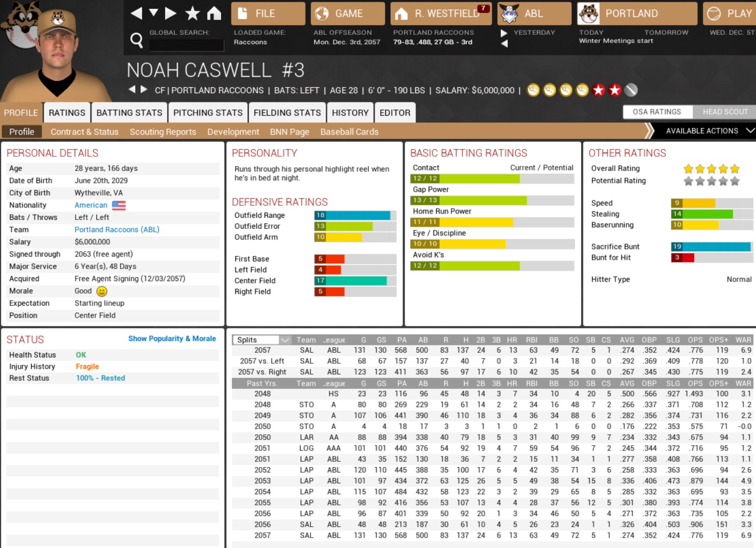Go back with the left arrow icon

pyautogui.click(x=136, y=14)
